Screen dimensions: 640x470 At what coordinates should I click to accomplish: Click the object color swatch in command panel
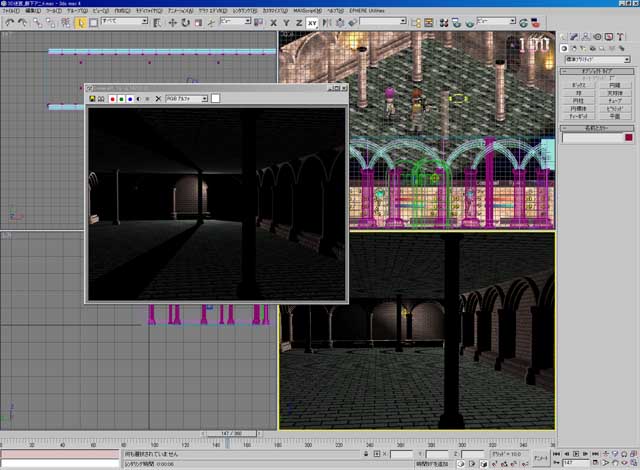[x=629, y=137]
